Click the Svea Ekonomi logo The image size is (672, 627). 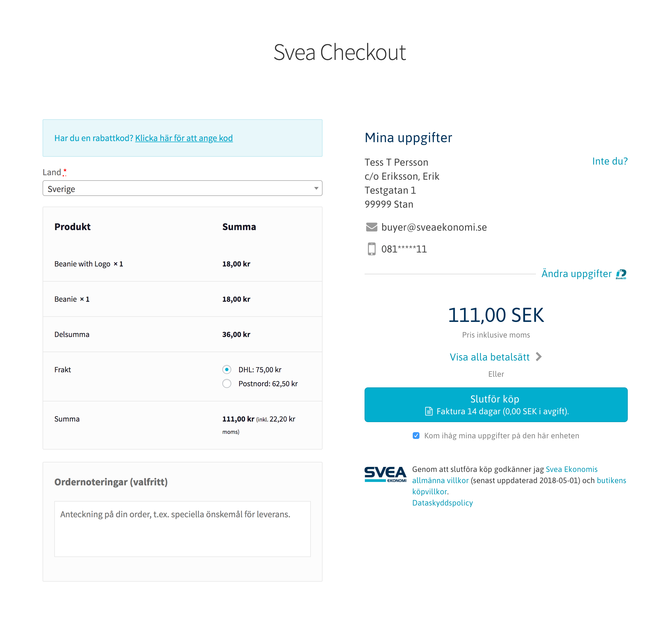[385, 474]
